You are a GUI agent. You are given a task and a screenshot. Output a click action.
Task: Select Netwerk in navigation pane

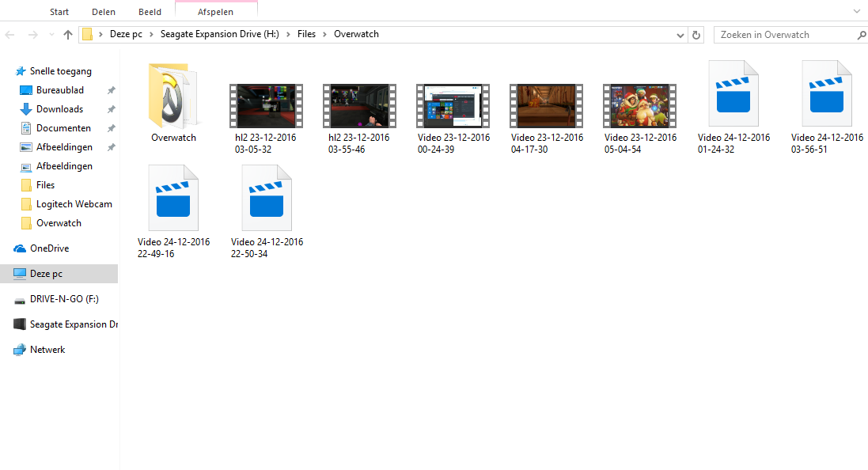coord(47,349)
